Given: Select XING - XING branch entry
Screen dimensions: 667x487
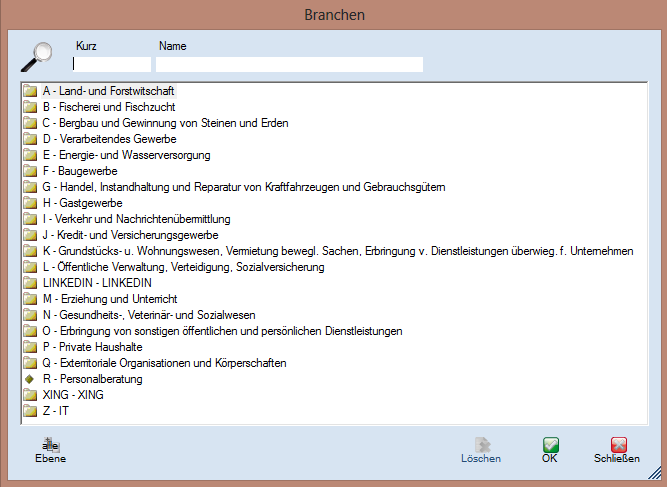Looking at the screenshot, I should tap(74, 395).
